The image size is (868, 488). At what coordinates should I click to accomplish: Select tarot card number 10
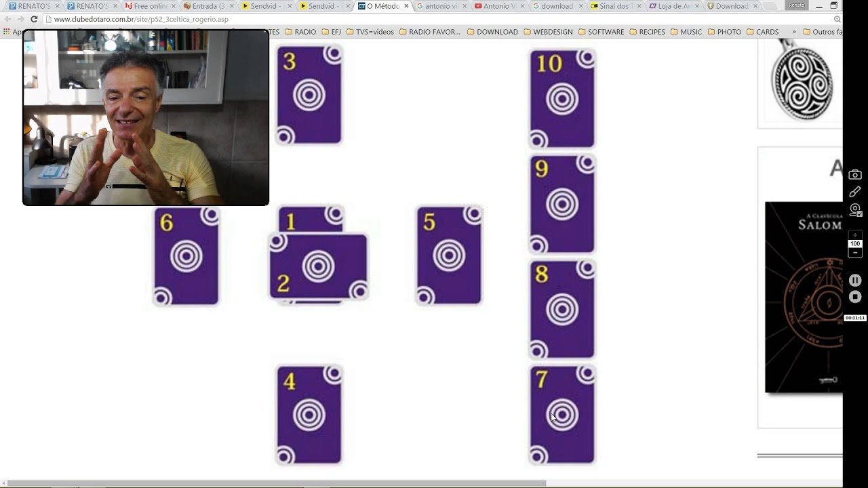(x=562, y=99)
